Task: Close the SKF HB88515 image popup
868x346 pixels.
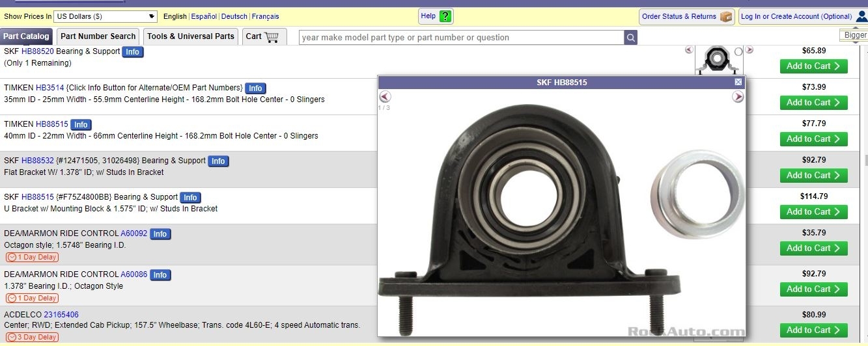Action: click(738, 82)
